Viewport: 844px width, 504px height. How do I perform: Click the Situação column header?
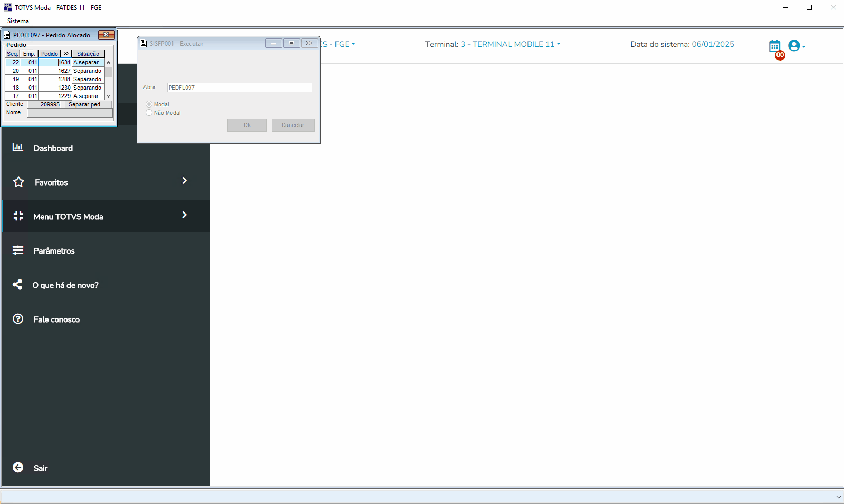click(x=88, y=54)
